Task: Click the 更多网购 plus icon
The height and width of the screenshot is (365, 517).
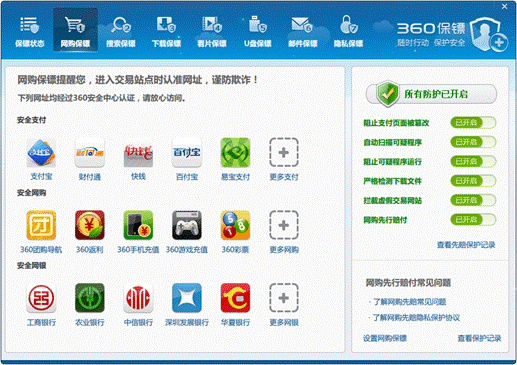Action: tap(284, 225)
